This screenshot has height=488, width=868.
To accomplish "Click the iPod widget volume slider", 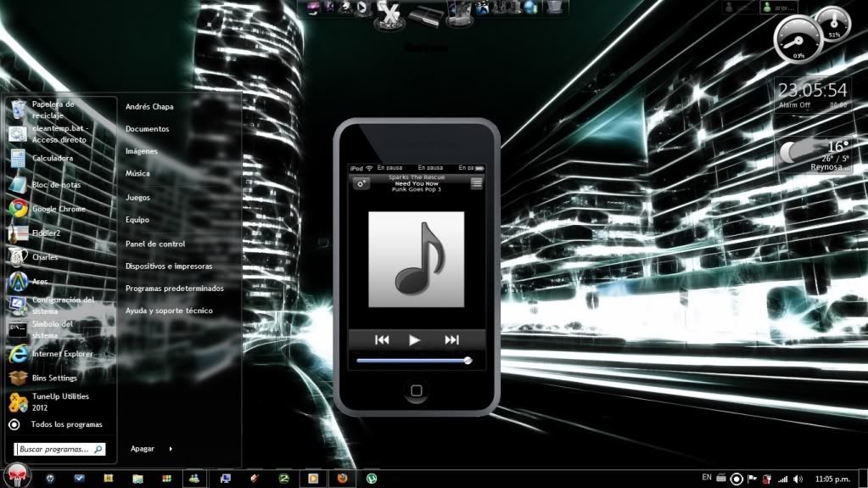I will [414, 361].
